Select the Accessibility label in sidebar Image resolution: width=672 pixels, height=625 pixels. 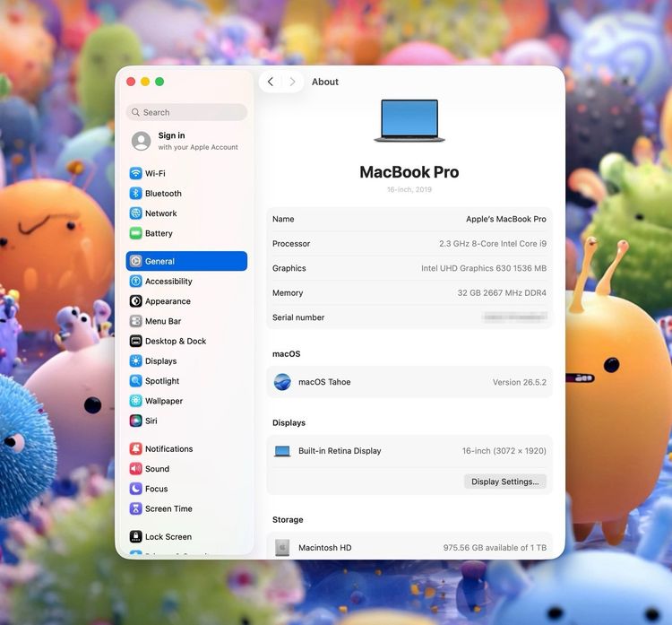168,282
